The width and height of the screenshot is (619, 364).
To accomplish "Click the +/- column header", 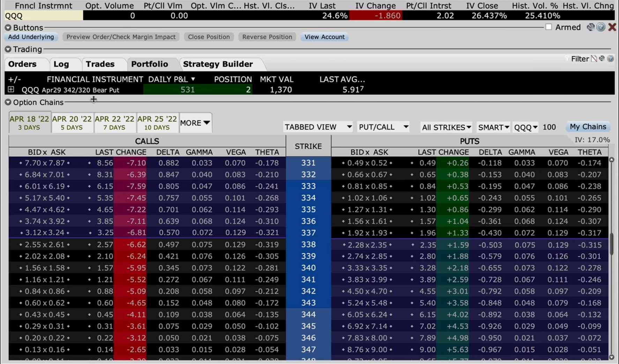I will tap(14, 80).
